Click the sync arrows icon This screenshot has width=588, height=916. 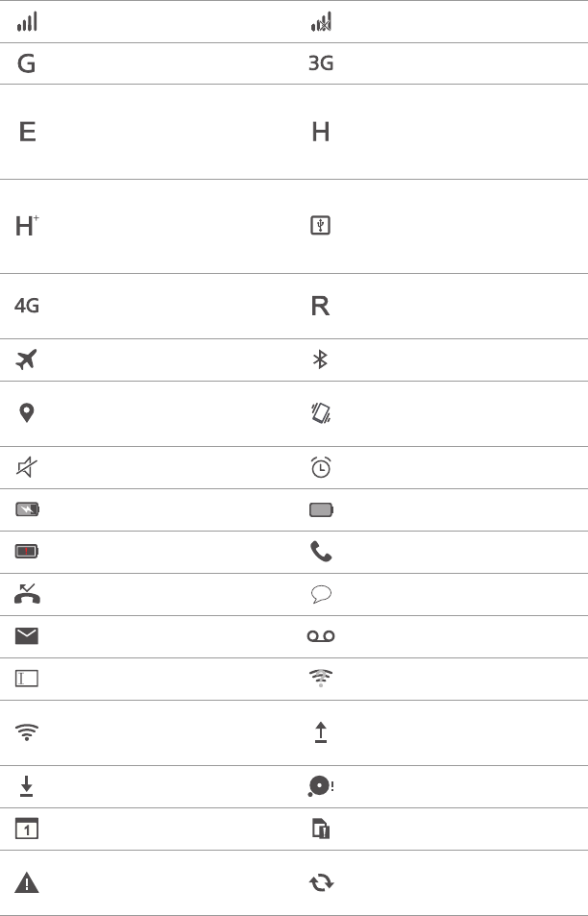(321, 882)
